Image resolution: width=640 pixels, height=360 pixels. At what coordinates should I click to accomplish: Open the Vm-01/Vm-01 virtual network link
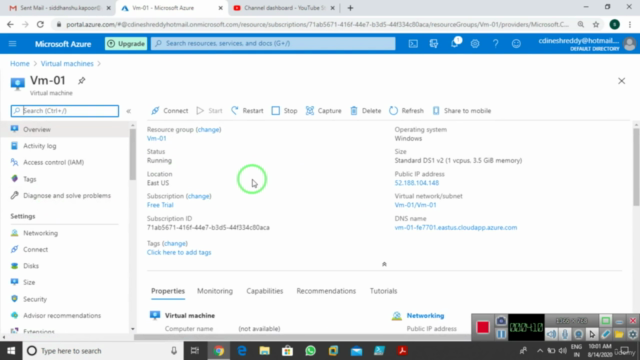click(415, 205)
